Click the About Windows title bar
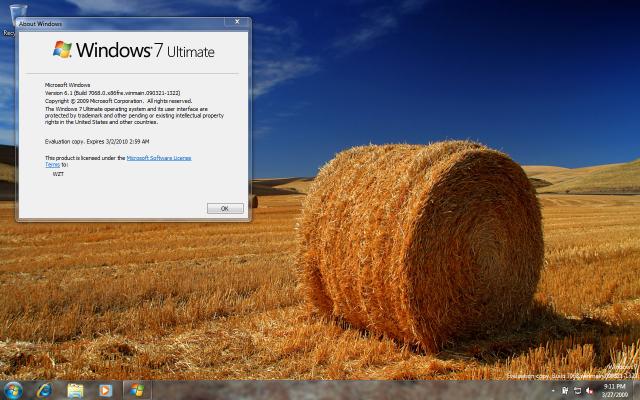Screen dimensions: 640x400 (120, 21)
